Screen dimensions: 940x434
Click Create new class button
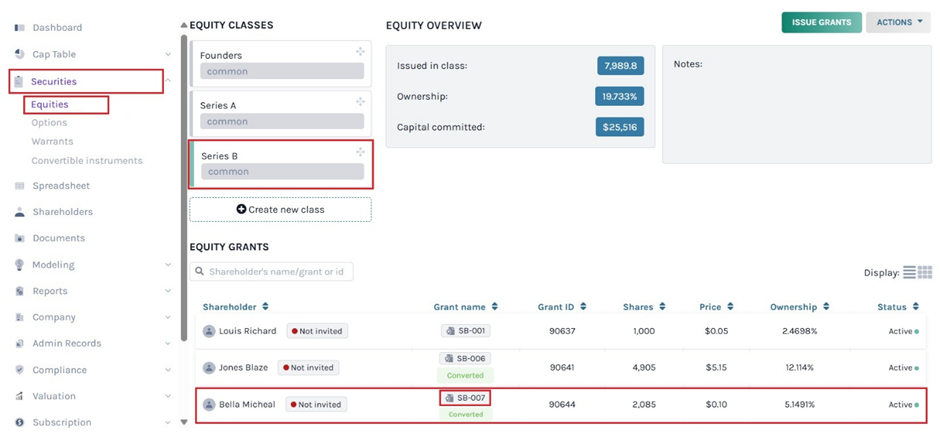click(280, 209)
